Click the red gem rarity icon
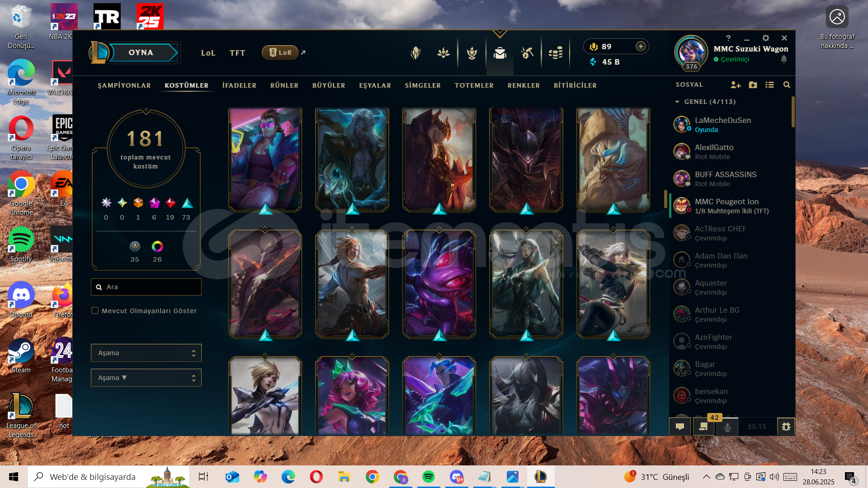Image resolution: width=868 pixels, height=488 pixels. 170,203
